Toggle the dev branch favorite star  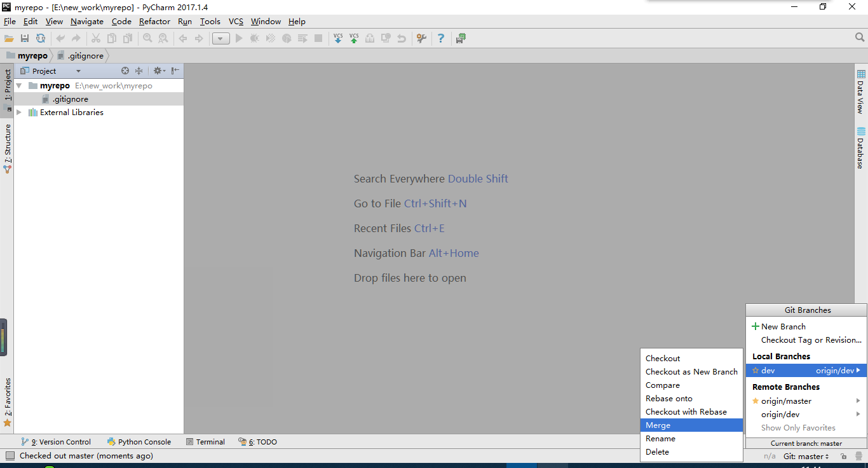(x=756, y=371)
